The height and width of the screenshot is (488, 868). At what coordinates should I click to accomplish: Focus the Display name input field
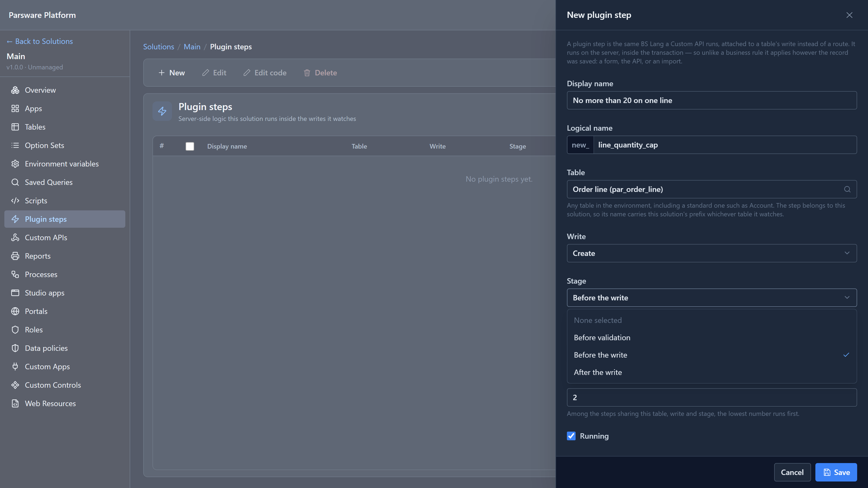(x=712, y=100)
